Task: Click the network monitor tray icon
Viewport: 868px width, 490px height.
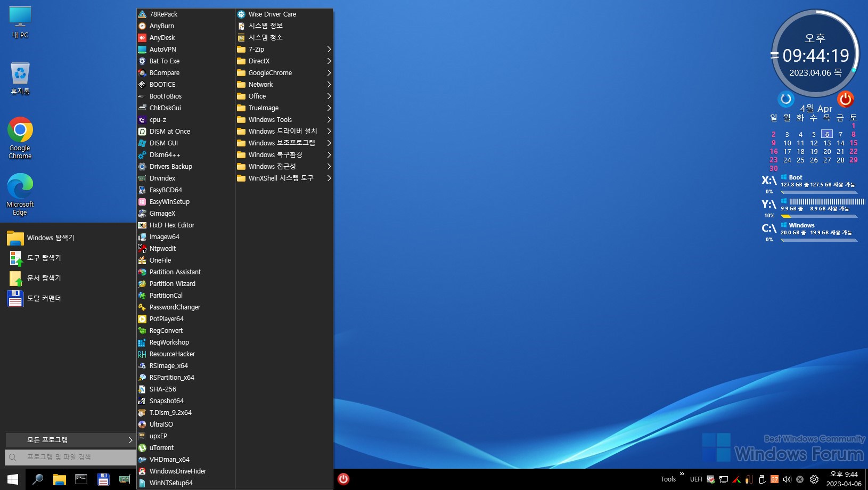Action: point(724,479)
